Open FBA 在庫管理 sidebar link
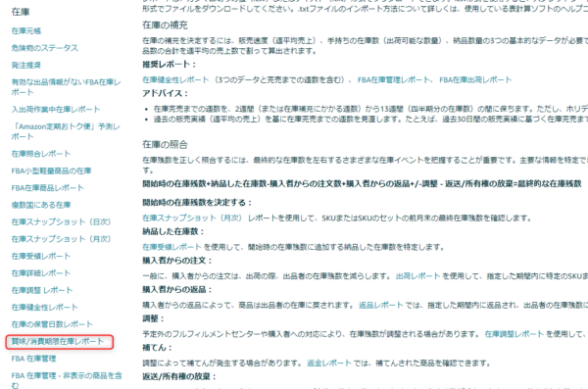 (33, 359)
